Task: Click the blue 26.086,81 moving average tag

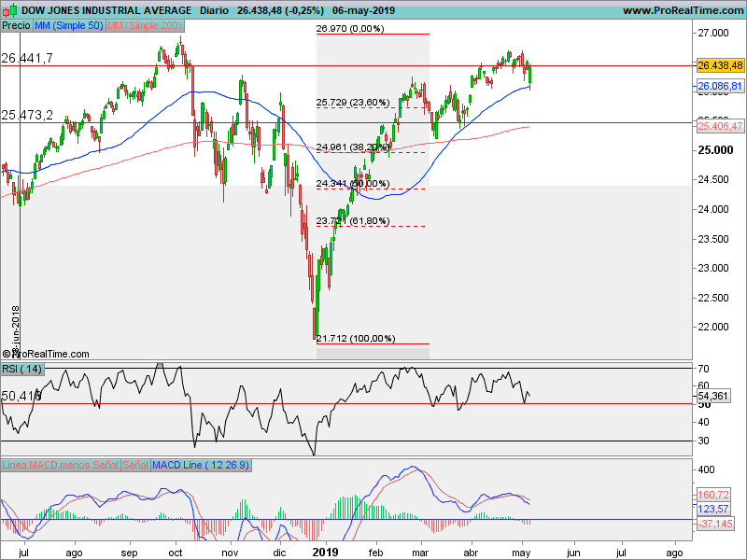Action: (720, 86)
